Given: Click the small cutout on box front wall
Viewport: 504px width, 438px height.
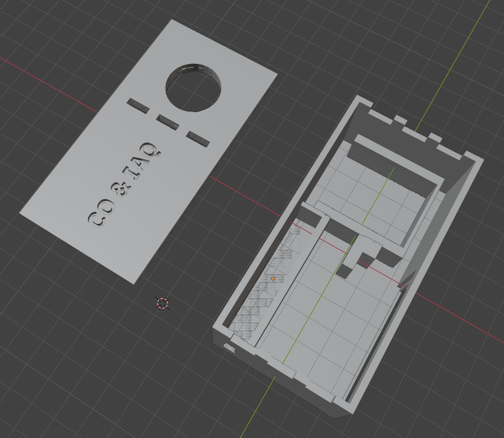Looking at the screenshot, I should [x=229, y=348].
